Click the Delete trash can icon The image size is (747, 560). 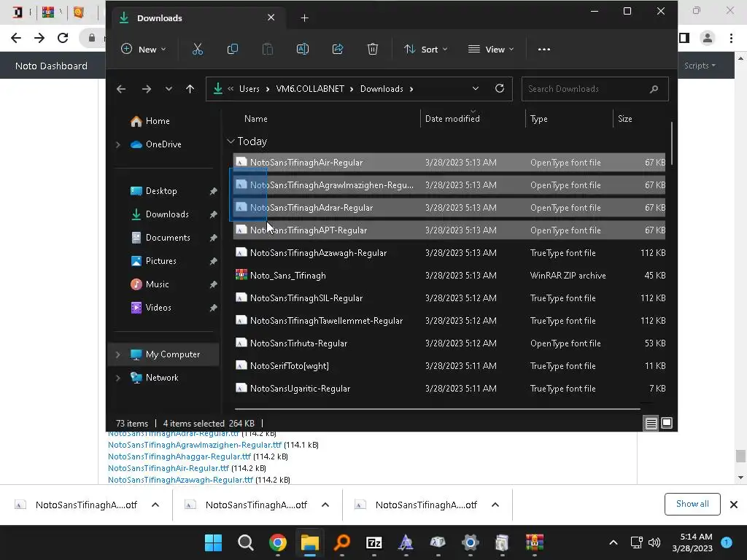(373, 49)
